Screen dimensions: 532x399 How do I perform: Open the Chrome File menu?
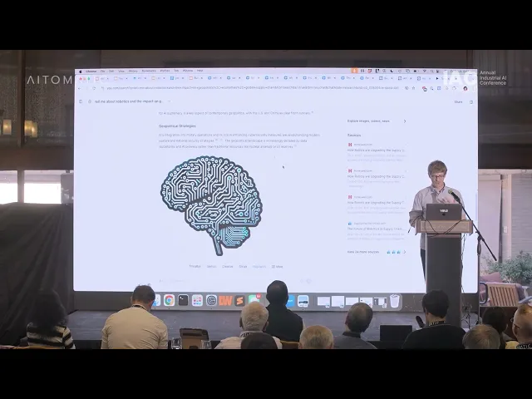click(102, 71)
